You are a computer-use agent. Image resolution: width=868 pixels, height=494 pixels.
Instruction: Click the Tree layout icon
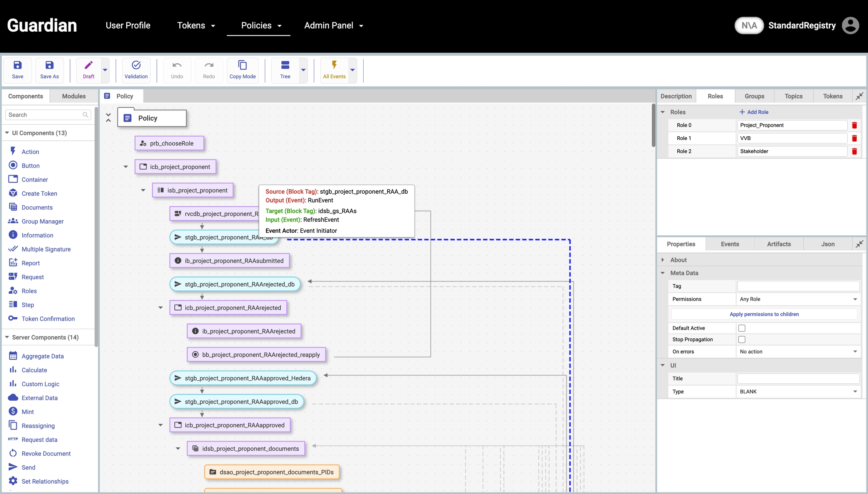click(x=285, y=65)
